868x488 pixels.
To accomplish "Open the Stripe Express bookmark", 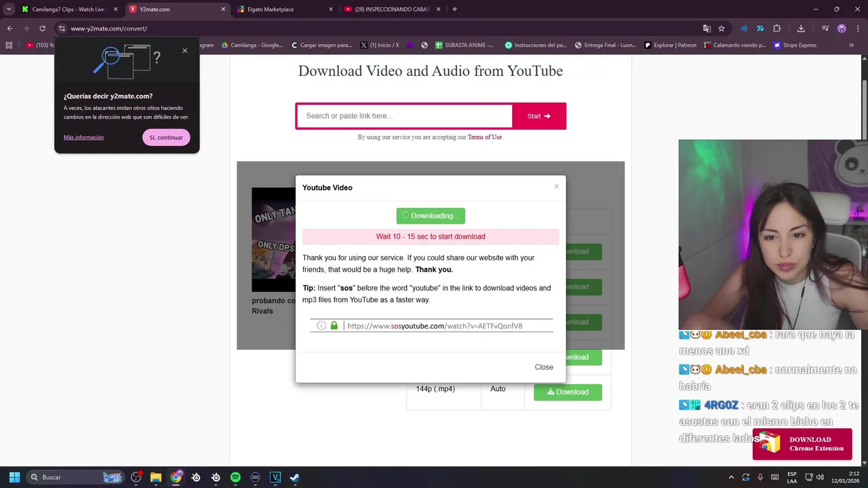I will click(795, 45).
